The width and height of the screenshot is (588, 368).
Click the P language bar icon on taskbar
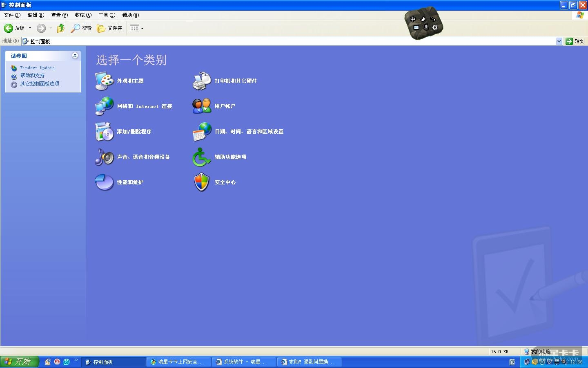(x=512, y=362)
